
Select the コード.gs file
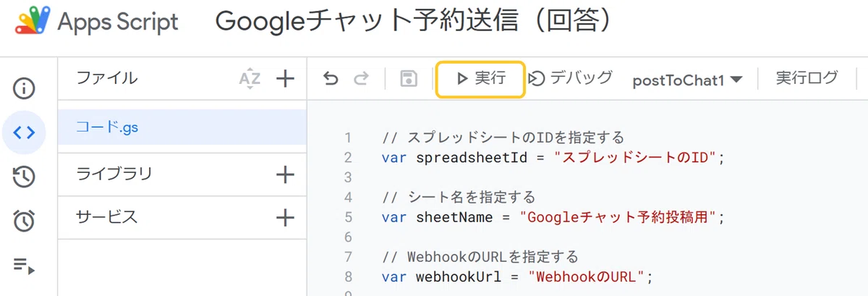tap(182, 127)
